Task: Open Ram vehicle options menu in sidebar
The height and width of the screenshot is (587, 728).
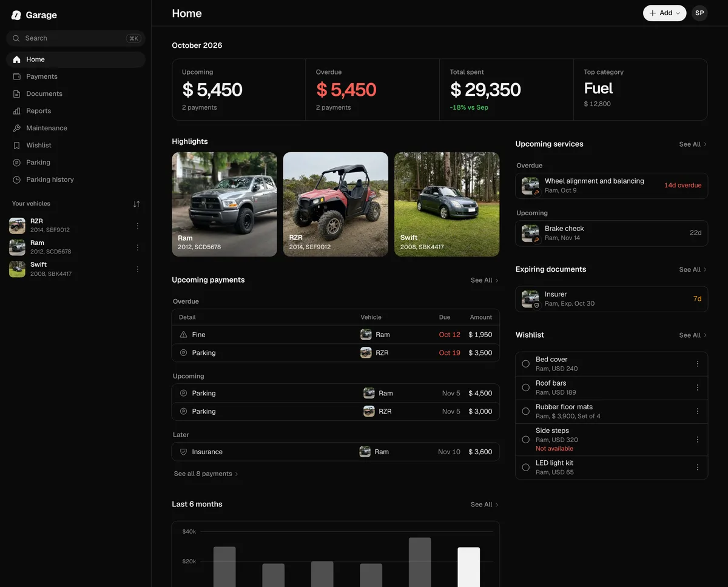Action: pos(138,247)
